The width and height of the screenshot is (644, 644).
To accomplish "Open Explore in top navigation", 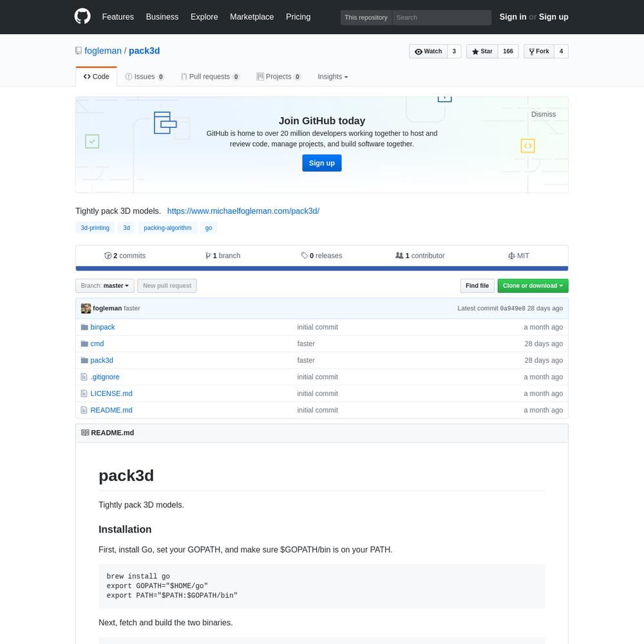I will (x=204, y=17).
